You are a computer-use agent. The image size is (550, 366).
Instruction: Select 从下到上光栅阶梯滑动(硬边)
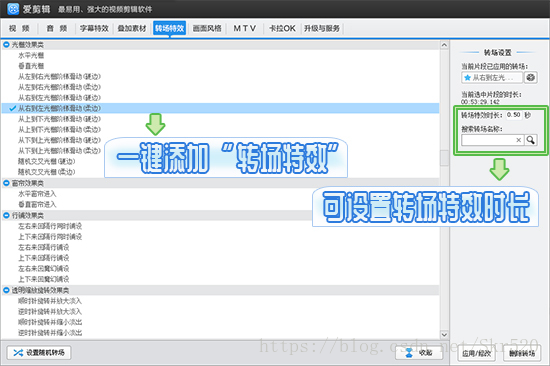pyautogui.click(x=59, y=140)
